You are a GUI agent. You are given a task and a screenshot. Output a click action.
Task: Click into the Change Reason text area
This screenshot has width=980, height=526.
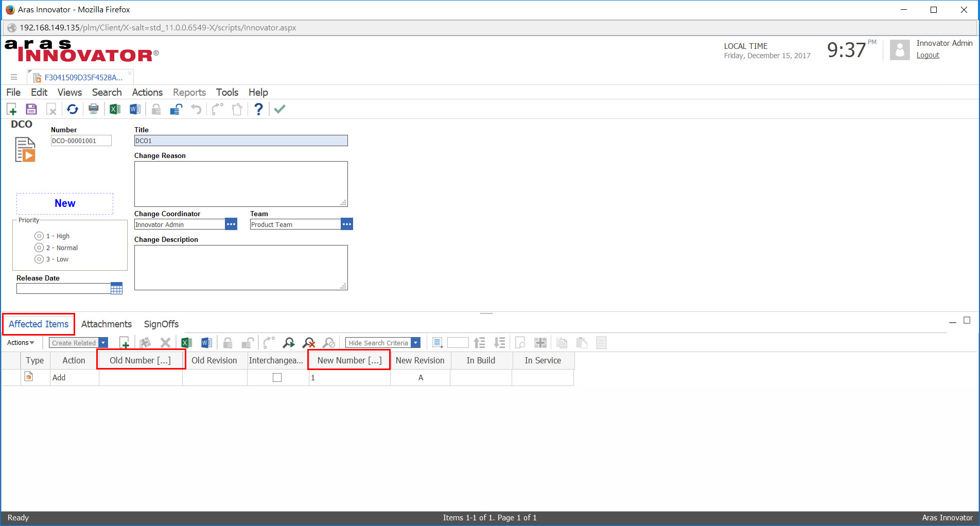click(241, 184)
